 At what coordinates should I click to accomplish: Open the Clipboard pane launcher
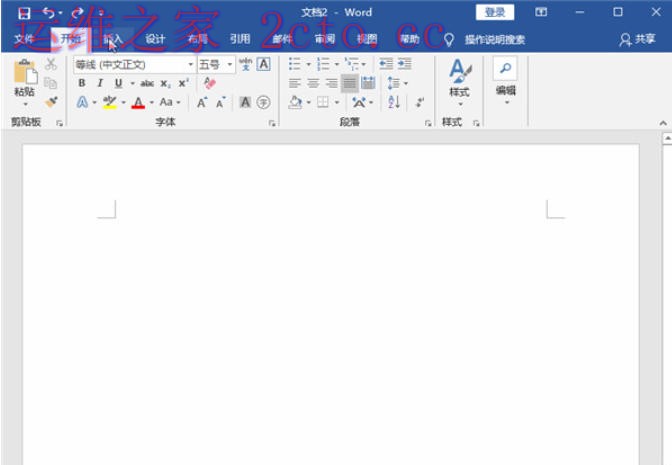point(59,123)
